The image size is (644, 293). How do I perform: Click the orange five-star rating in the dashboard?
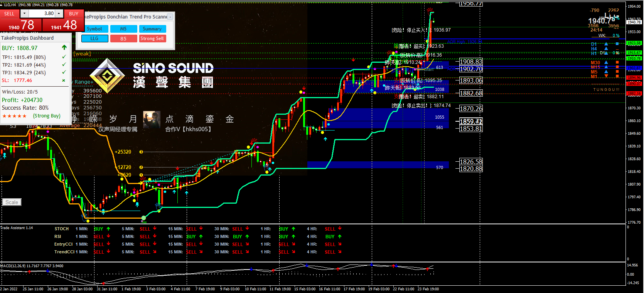(x=15, y=116)
